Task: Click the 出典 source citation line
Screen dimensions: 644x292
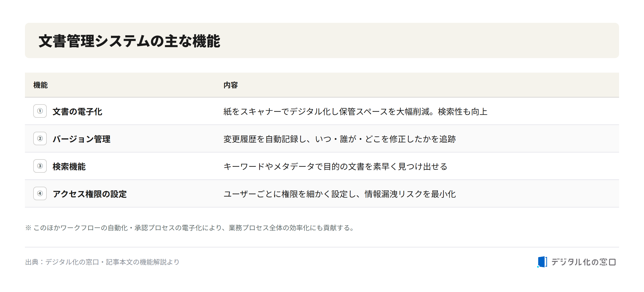Action: coord(102,262)
